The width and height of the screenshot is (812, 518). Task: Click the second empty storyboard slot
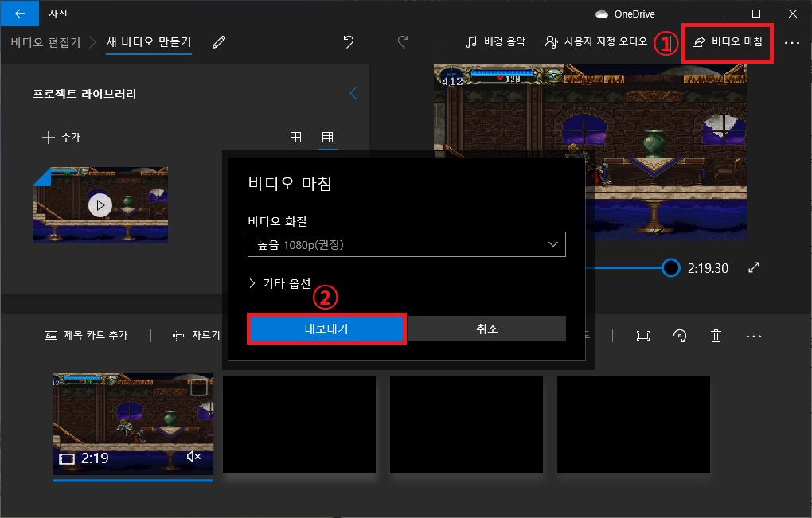point(466,424)
